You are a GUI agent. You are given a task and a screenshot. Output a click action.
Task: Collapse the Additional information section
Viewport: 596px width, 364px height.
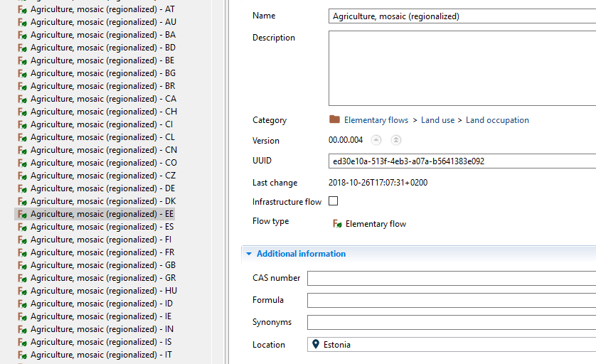[249, 254]
